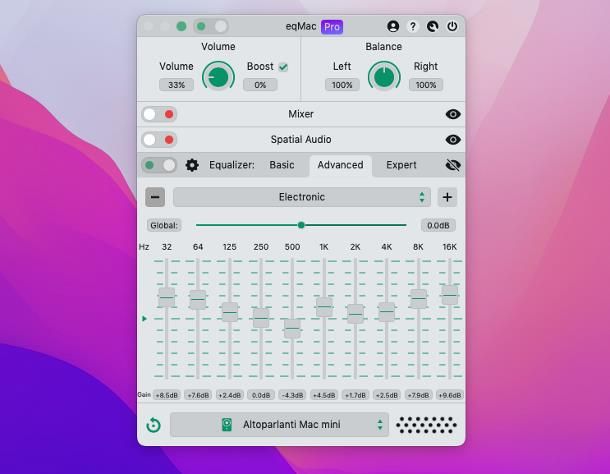The width and height of the screenshot is (610, 474).
Task: Click the 500 Hz band slider handle
Action: coord(292,329)
